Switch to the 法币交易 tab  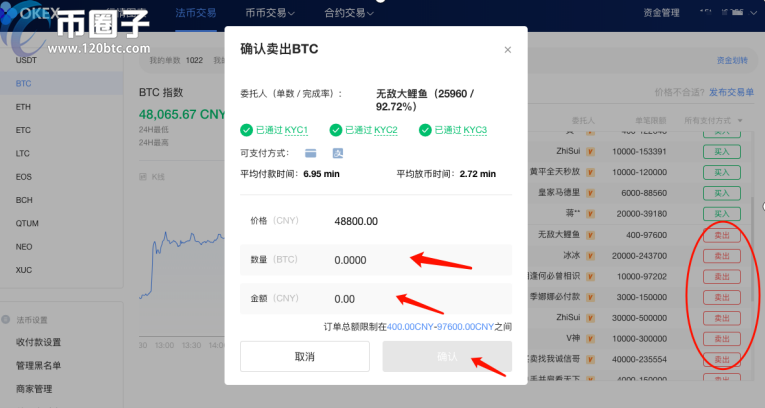195,14
